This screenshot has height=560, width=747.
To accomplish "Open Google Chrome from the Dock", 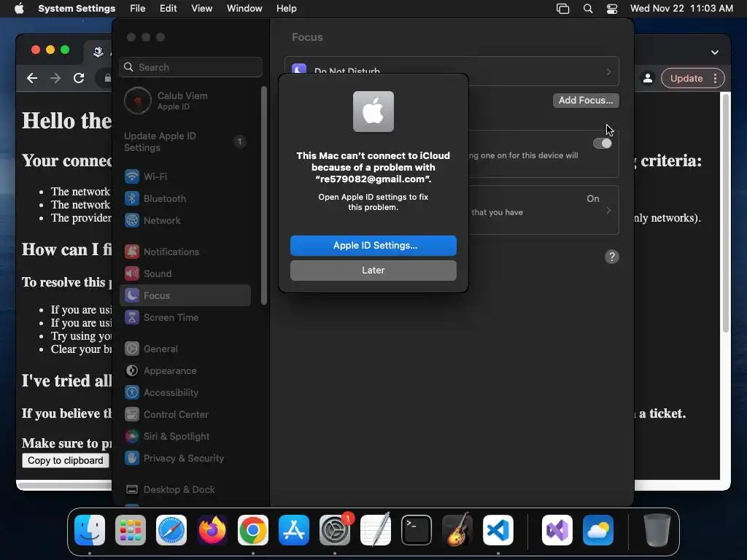I will [253, 530].
